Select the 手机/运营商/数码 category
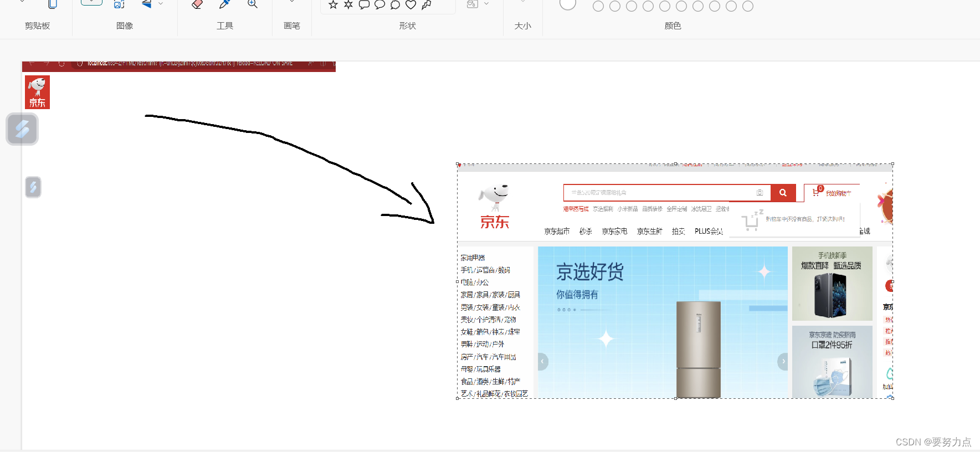This screenshot has width=980, height=452. [x=485, y=270]
